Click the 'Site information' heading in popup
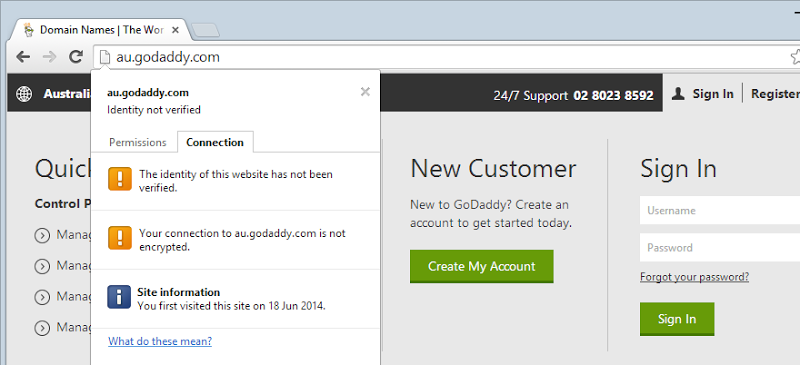This screenshot has width=800, height=365. click(x=179, y=293)
